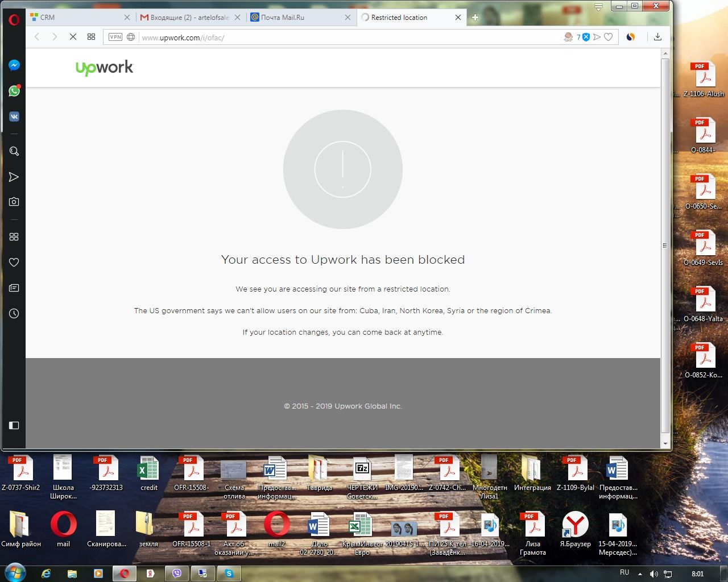The width and height of the screenshot is (728, 582).
Task: Select the Таврида folder on the desktop
Action: 319,473
